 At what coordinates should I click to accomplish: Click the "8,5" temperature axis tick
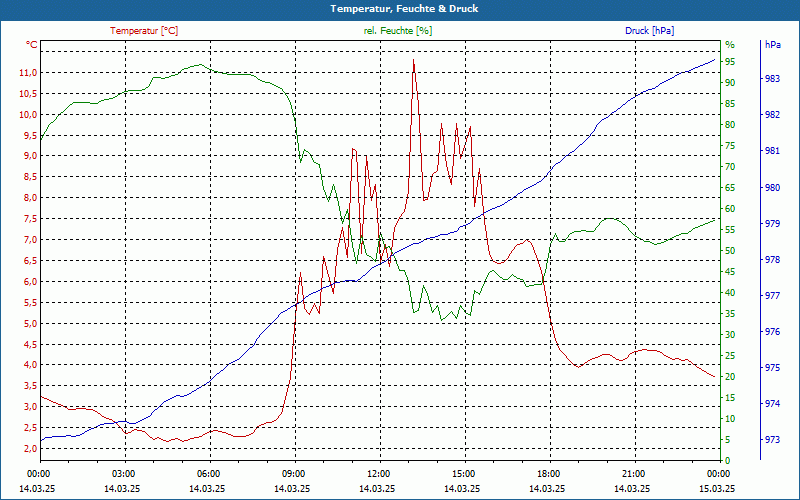pos(30,177)
